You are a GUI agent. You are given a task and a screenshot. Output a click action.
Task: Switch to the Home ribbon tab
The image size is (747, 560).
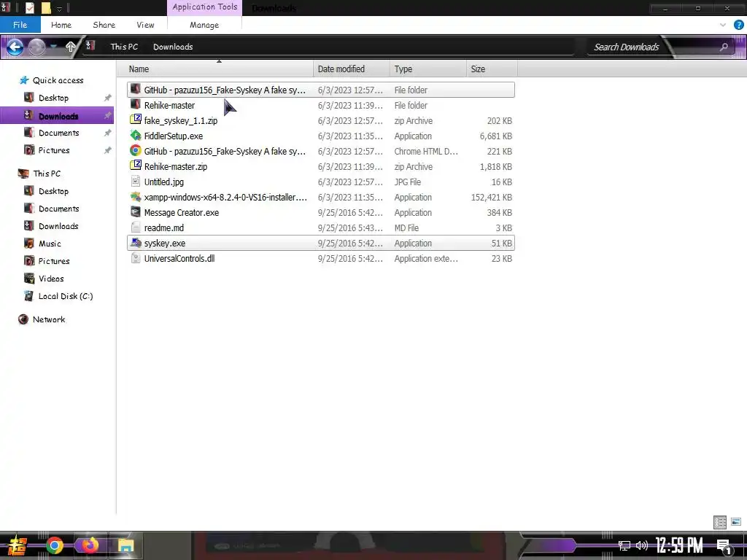tap(61, 25)
